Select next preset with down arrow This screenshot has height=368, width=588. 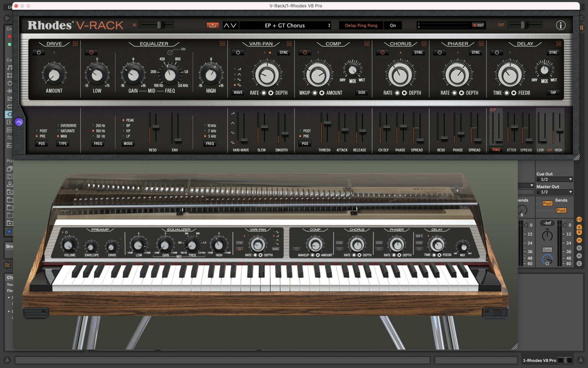[234, 25]
